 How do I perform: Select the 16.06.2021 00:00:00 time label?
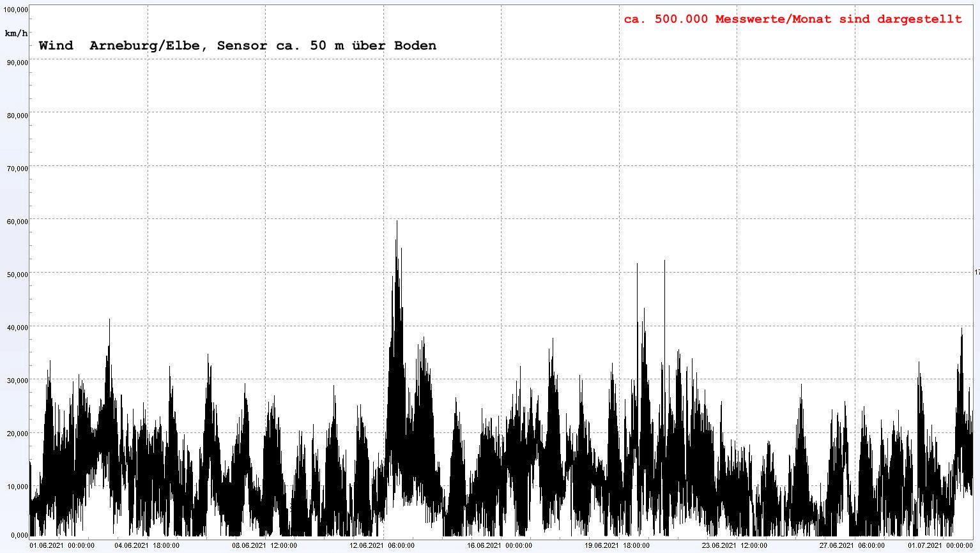500,545
